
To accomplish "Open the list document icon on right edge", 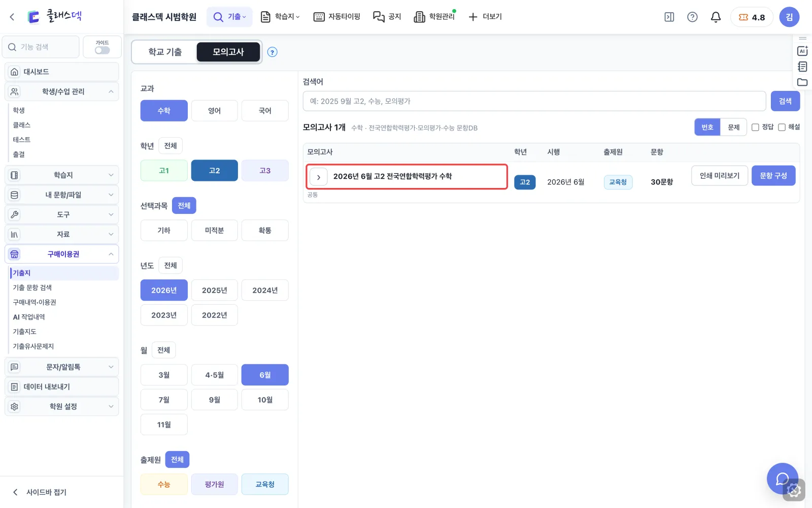I will click(x=802, y=67).
